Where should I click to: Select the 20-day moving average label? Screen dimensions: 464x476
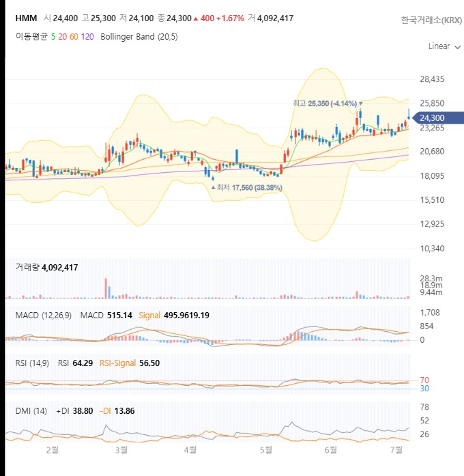(63, 37)
